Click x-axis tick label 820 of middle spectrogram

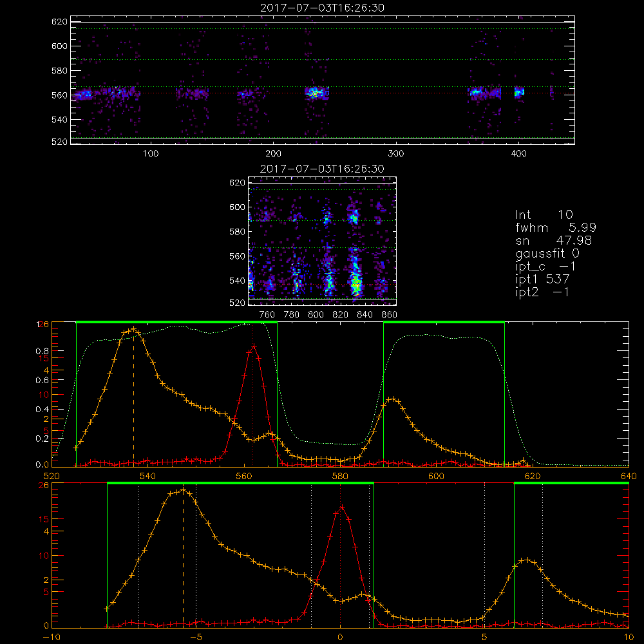(341, 315)
